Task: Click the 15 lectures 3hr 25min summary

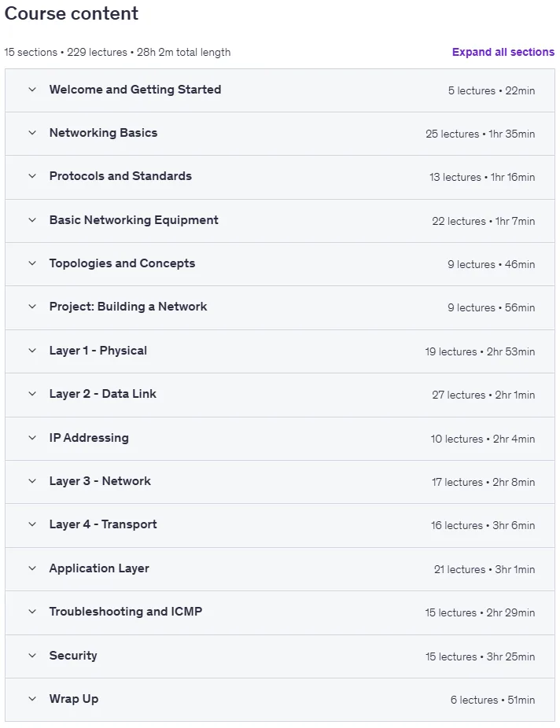Action: [480, 656]
